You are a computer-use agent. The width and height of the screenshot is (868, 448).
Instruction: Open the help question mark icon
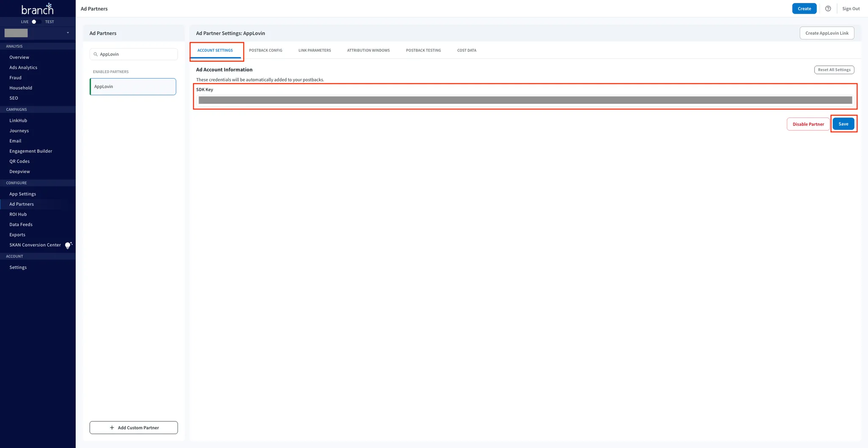(828, 8)
